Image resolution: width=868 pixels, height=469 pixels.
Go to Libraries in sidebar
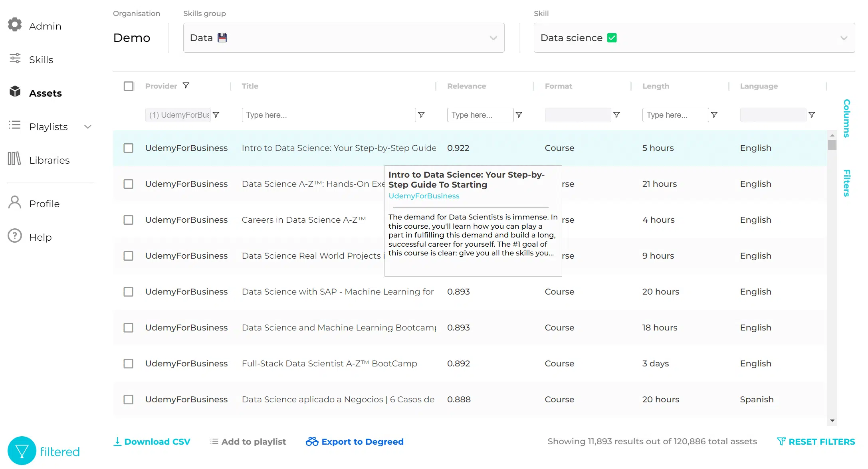pyautogui.click(x=50, y=160)
